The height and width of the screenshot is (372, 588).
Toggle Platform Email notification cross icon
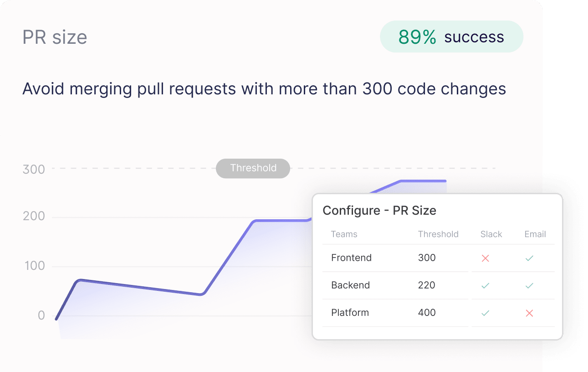tap(529, 313)
